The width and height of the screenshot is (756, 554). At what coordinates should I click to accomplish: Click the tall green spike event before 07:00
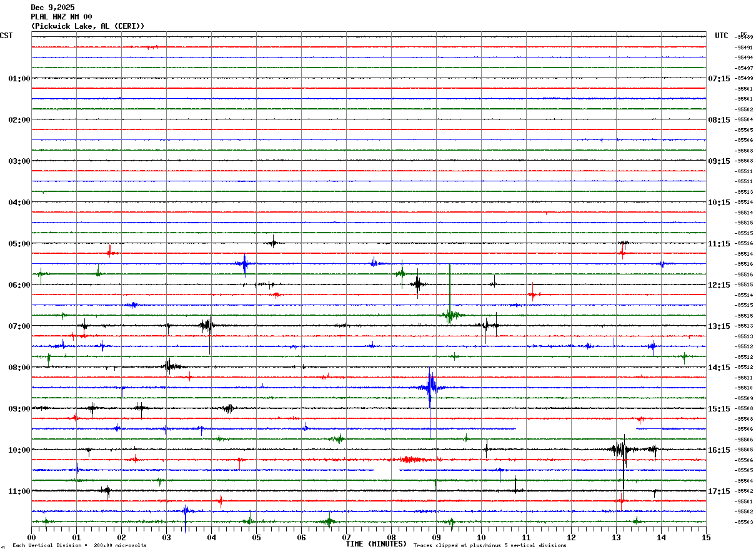pyautogui.click(x=450, y=294)
